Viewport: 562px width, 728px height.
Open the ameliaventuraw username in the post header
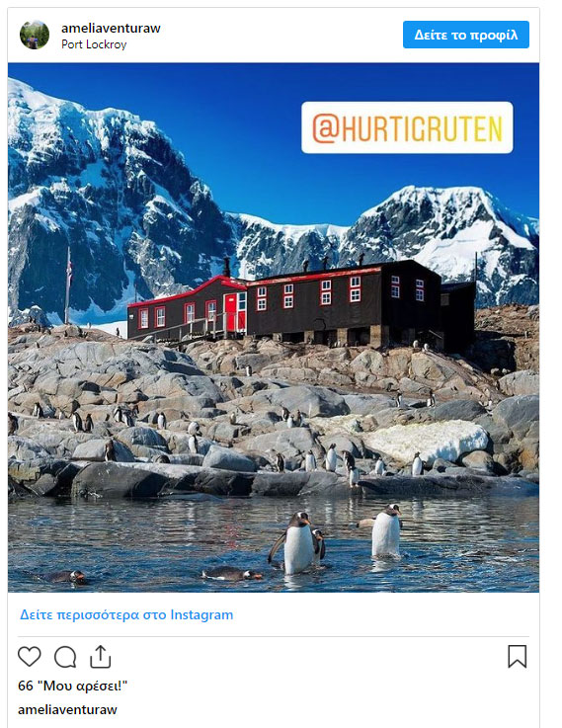[x=111, y=28]
